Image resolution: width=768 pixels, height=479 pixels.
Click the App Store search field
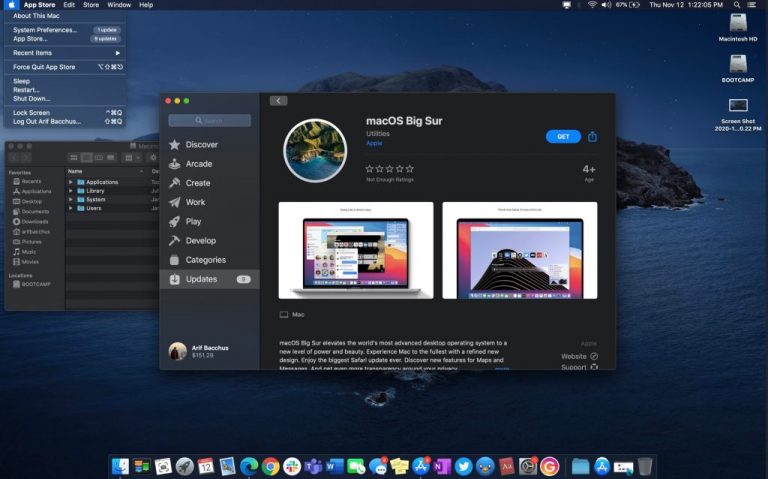pyautogui.click(x=210, y=120)
